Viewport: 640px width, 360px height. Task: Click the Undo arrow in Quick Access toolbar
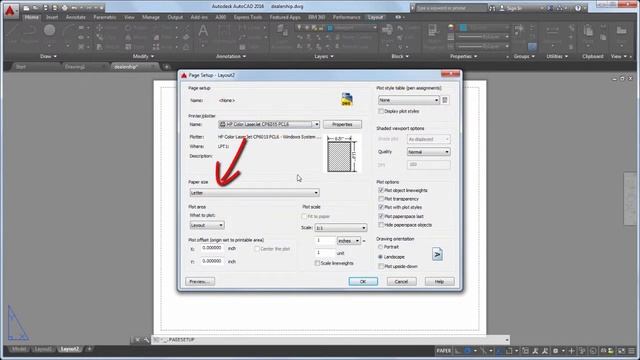point(75,8)
